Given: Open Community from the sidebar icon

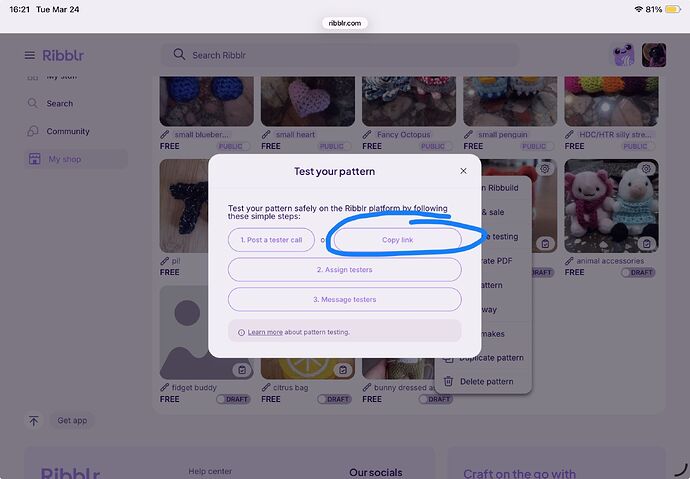Looking at the screenshot, I should coord(33,131).
